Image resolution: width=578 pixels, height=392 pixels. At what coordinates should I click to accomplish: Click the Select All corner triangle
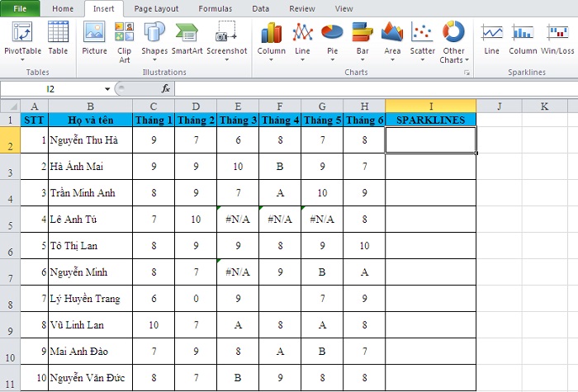click(13, 106)
